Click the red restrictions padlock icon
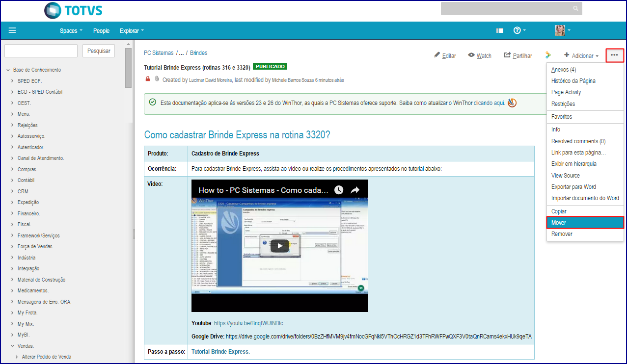 pos(148,79)
